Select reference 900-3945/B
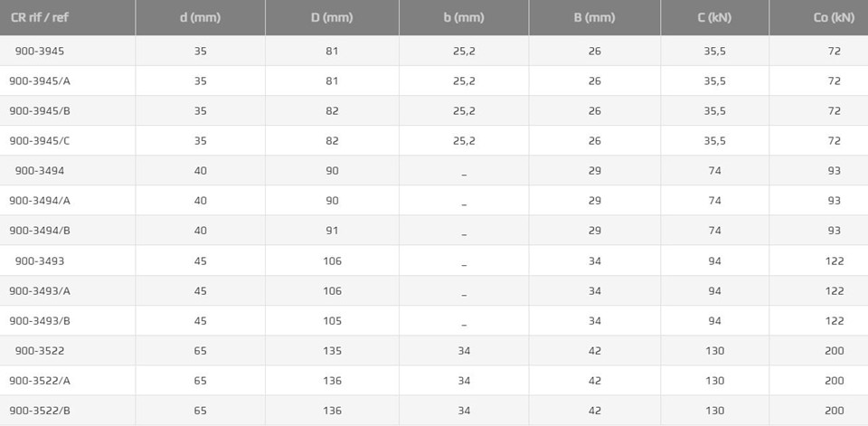Image resolution: width=868 pixels, height=426 pixels. tap(39, 110)
